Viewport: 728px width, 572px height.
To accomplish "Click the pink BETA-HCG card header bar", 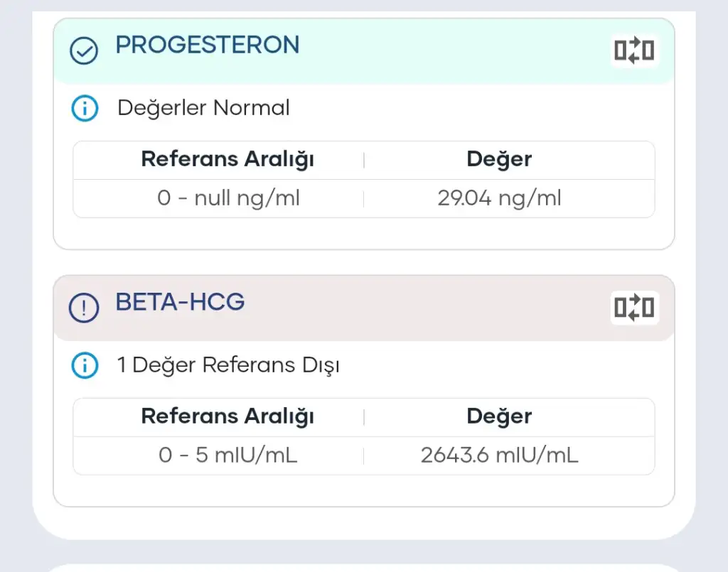I will click(427, 308).
